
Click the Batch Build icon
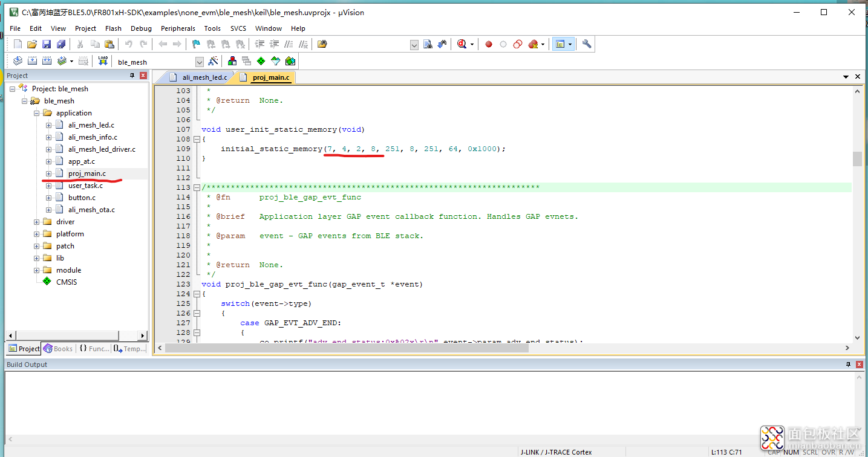[x=62, y=61]
